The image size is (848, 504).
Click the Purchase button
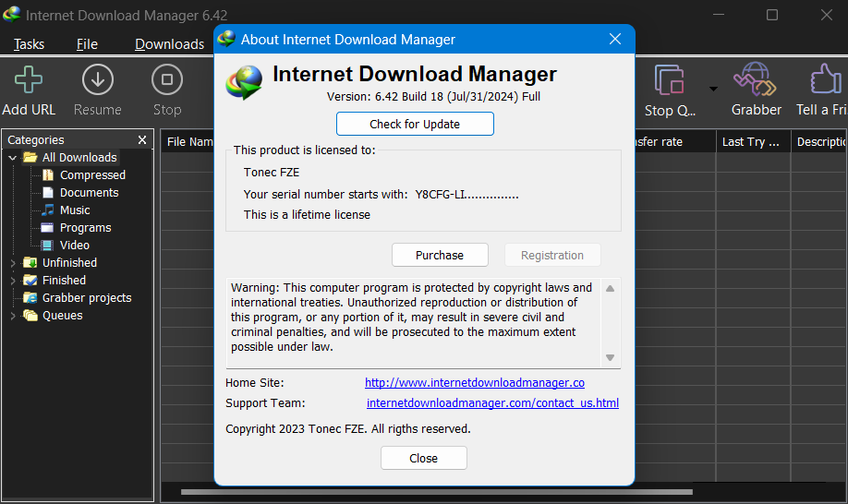[440, 255]
